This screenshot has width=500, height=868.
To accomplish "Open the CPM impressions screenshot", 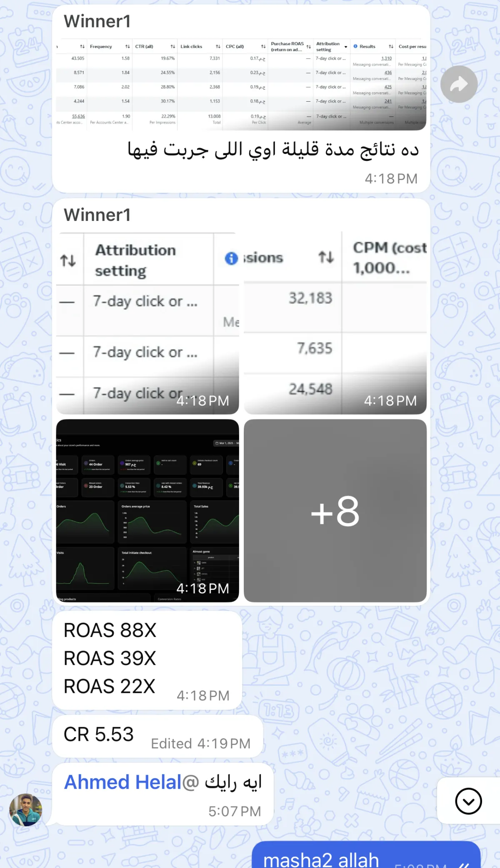I will pos(335,323).
